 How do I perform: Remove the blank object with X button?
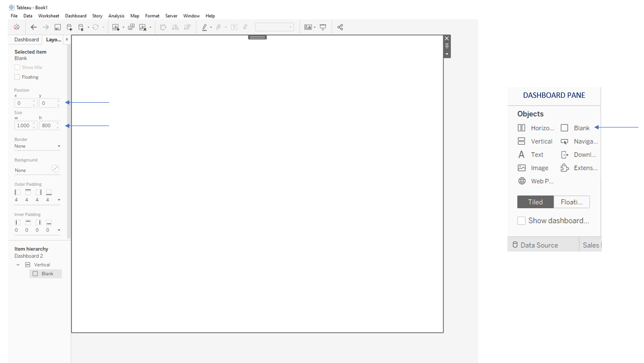[447, 38]
